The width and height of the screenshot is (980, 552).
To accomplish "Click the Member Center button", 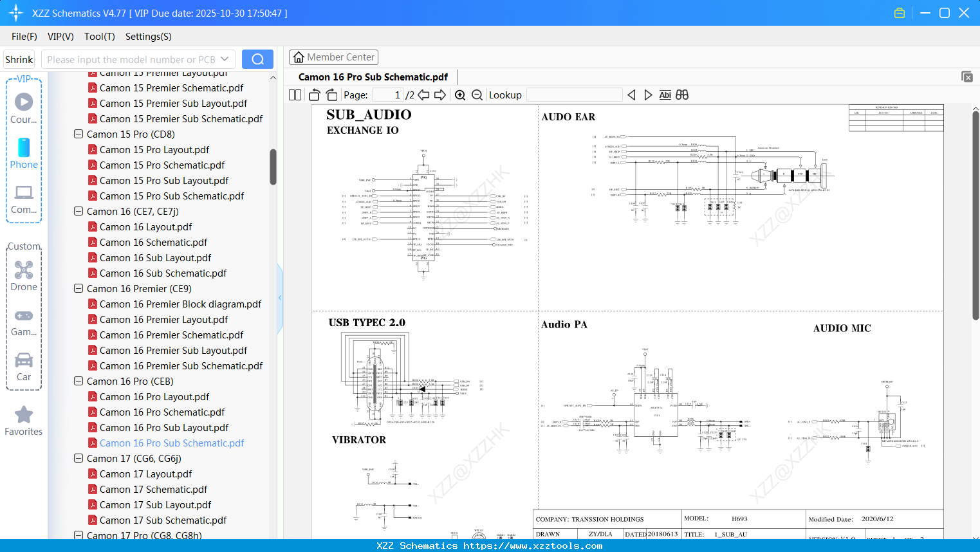I will 333,57.
